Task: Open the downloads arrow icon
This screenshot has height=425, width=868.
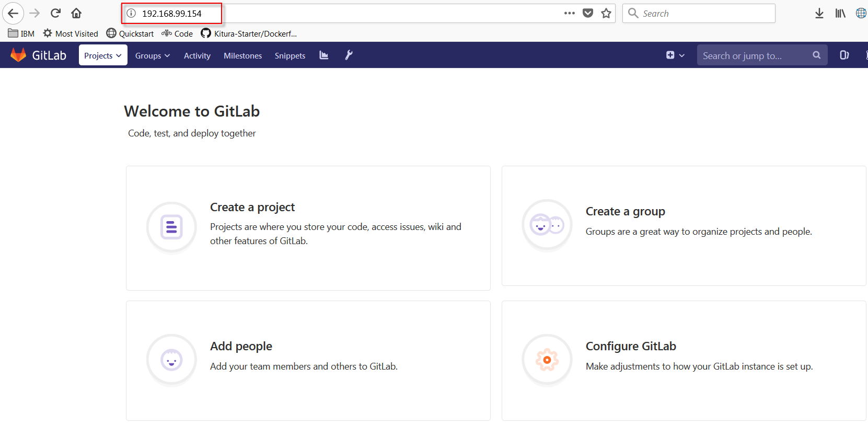Action: click(819, 13)
